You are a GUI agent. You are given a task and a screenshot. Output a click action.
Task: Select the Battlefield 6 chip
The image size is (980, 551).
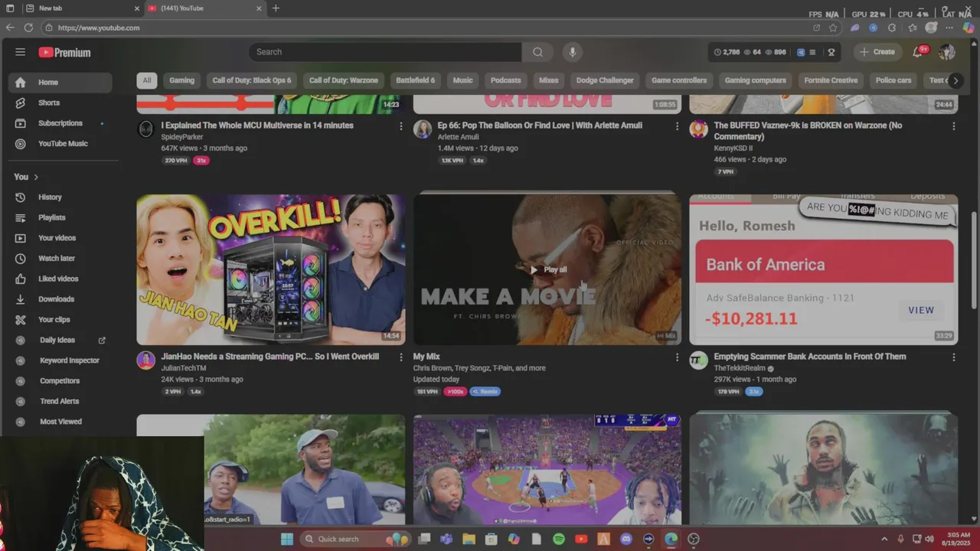point(415,80)
